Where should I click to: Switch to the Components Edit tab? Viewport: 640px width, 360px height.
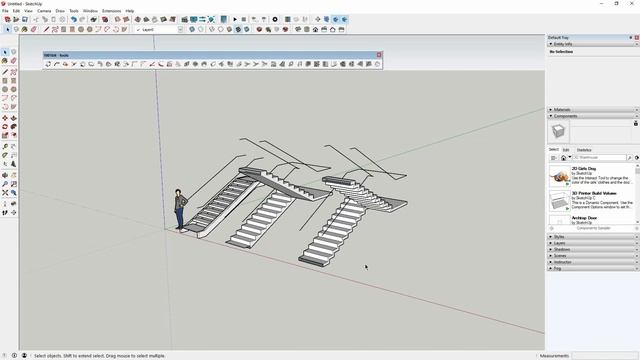click(566, 150)
